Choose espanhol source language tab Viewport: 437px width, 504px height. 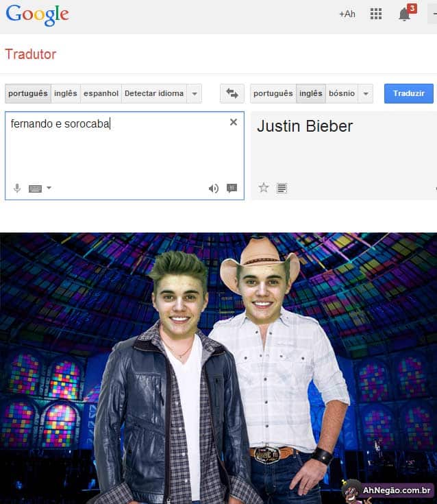click(101, 93)
